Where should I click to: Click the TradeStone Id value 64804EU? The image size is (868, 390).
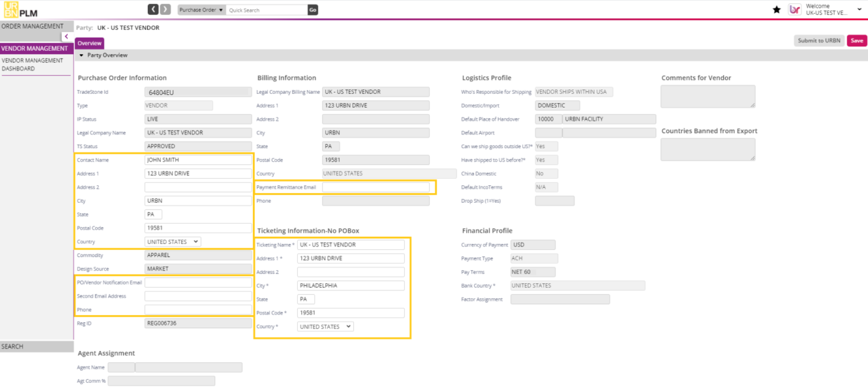[198, 92]
